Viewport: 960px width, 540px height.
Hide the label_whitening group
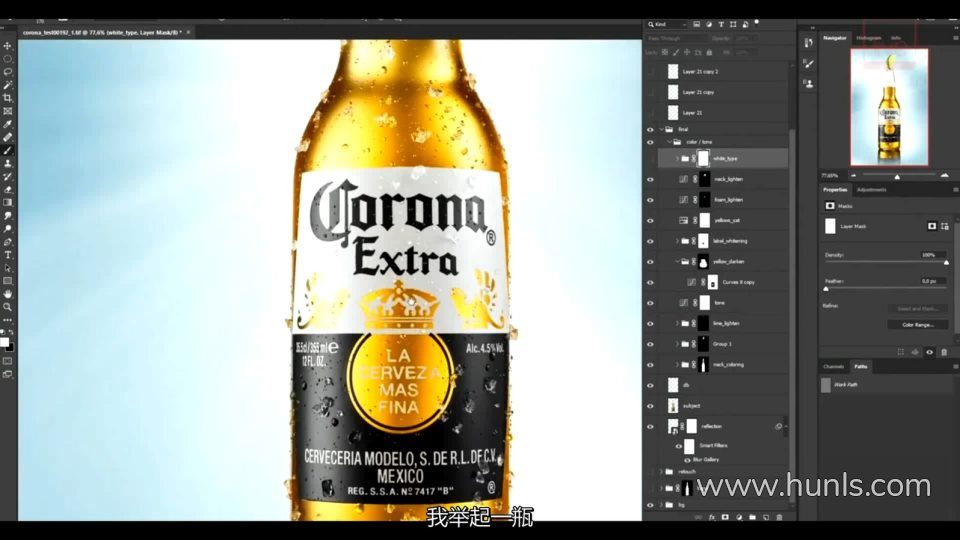coord(650,241)
